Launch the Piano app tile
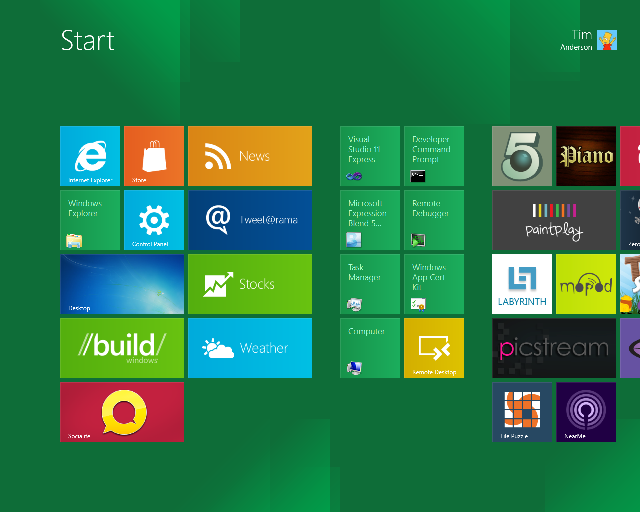 tap(586, 156)
